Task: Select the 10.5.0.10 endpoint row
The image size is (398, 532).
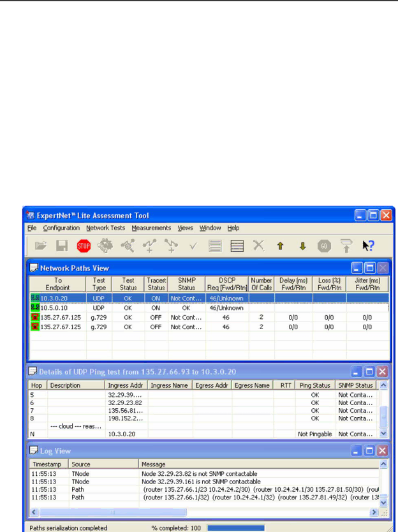Action: (x=209, y=307)
